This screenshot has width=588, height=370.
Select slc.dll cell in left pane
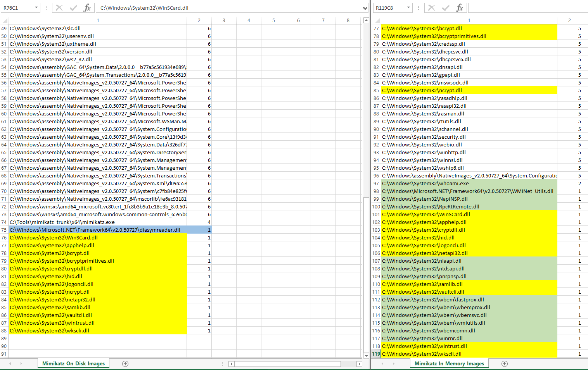click(98, 28)
